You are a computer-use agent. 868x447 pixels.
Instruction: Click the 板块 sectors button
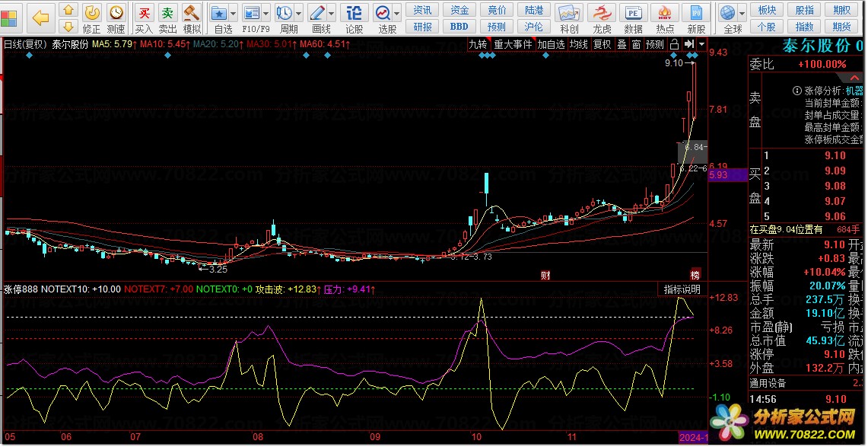click(767, 10)
